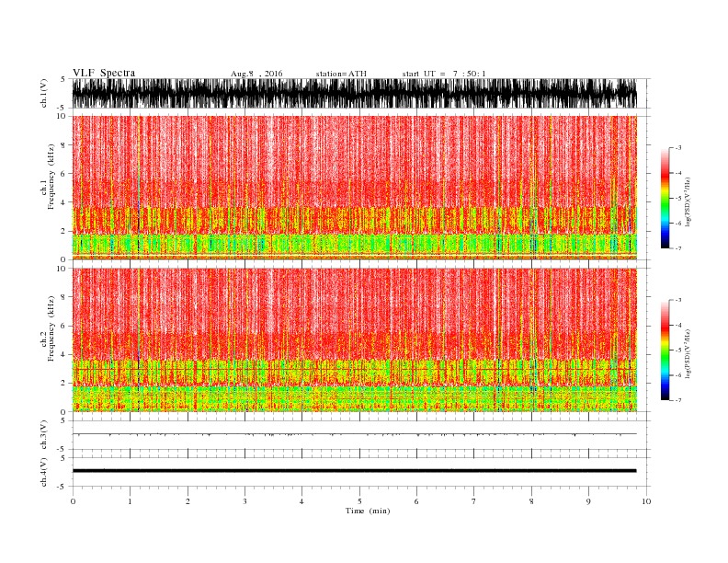Click the ch.2 PSD color scale bar
This screenshot has width=728, height=563.
(665, 350)
